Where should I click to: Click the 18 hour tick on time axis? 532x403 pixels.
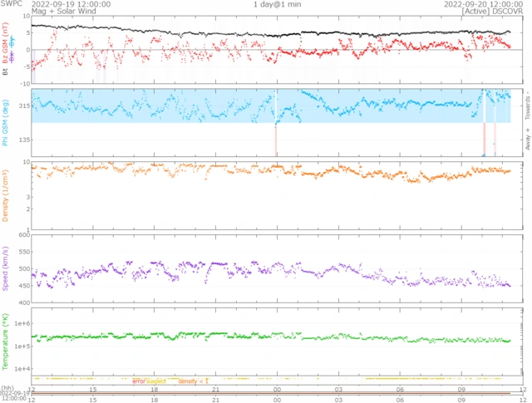155,388
